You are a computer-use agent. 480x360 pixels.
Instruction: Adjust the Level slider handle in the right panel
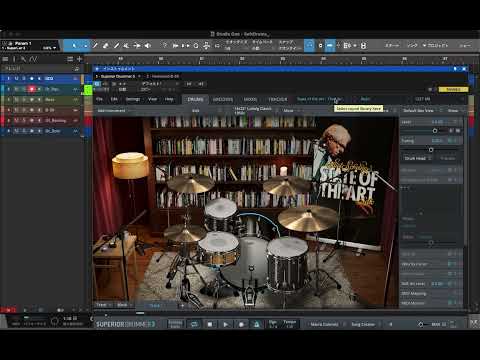point(435,131)
